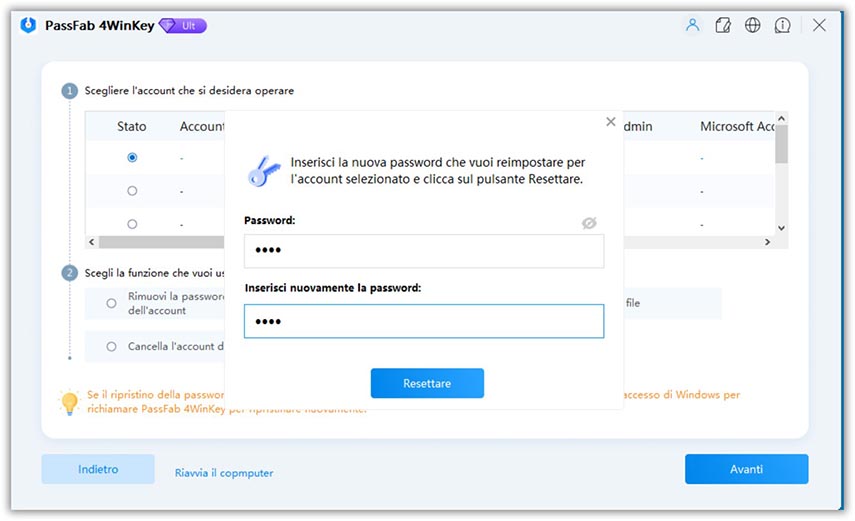
Task: Choose the "Cancella l'account" option
Action: (112, 346)
